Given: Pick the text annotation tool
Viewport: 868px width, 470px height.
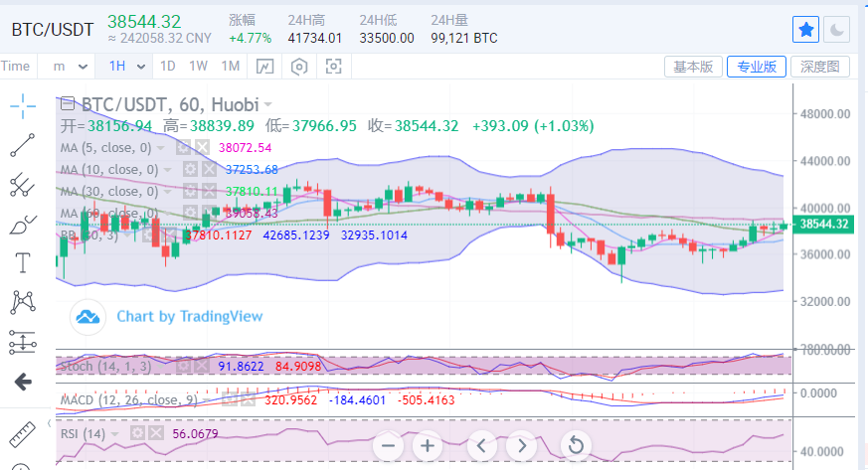Looking at the screenshot, I should (x=23, y=263).
